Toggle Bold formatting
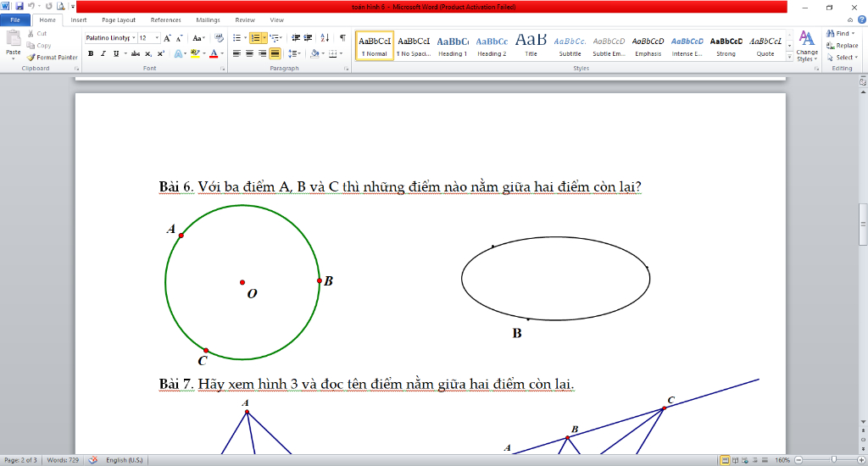 coord(91,53)
